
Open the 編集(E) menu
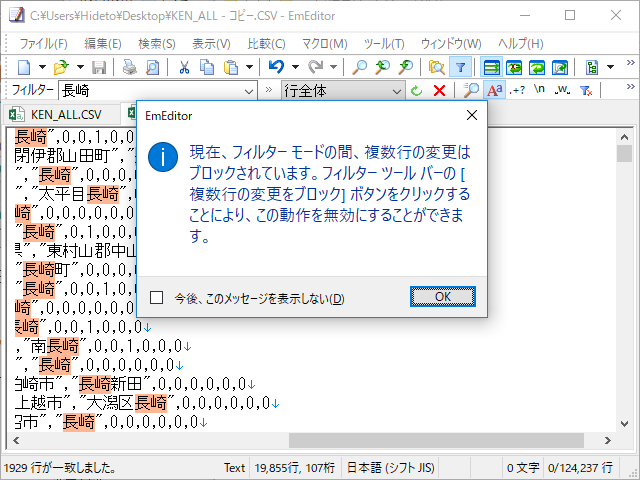102,44
